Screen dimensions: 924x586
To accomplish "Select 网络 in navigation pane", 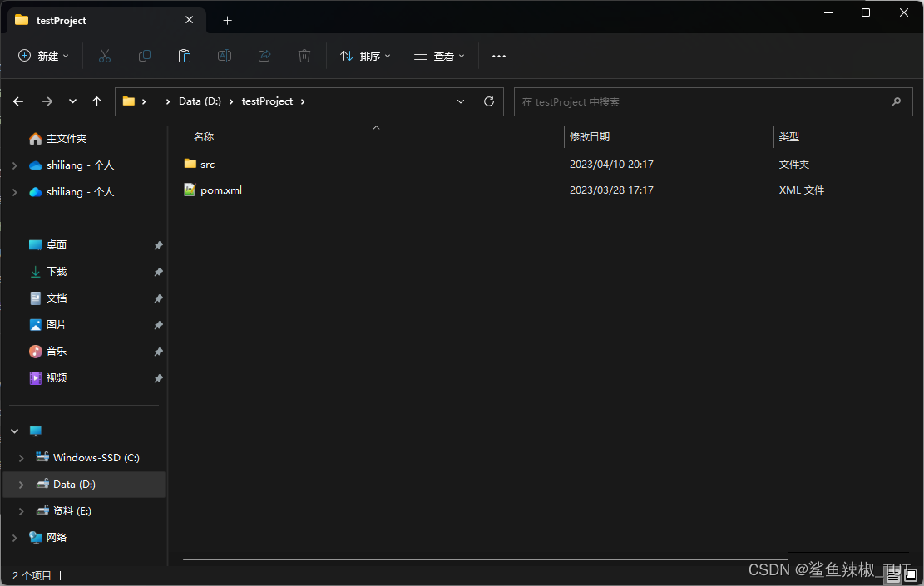I will 47,537.
